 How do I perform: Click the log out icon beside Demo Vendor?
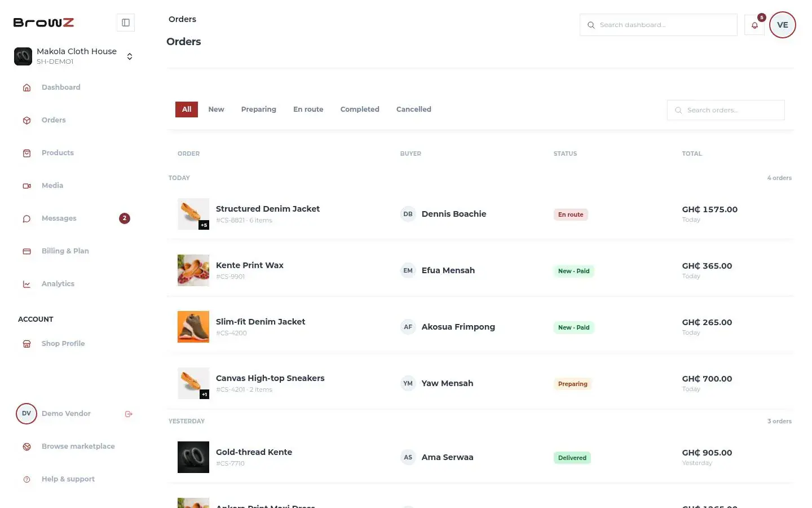(x=129, y=414)
